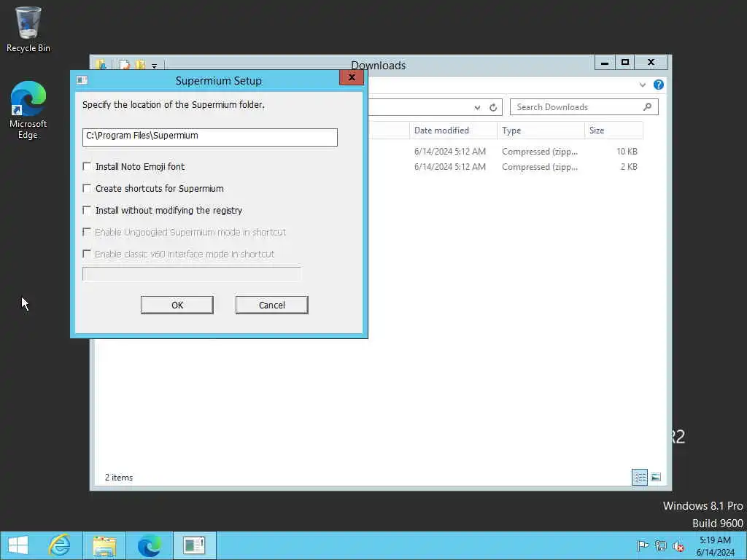Maximize the Downloads window
Image resolution: width=747 pixels, height=560 pixels.
[625, 63]
